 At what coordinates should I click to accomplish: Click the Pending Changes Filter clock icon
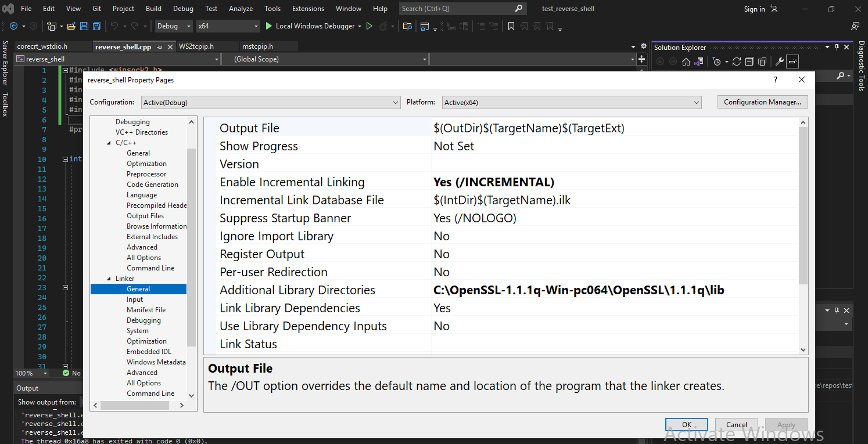(x=717, y=62)
